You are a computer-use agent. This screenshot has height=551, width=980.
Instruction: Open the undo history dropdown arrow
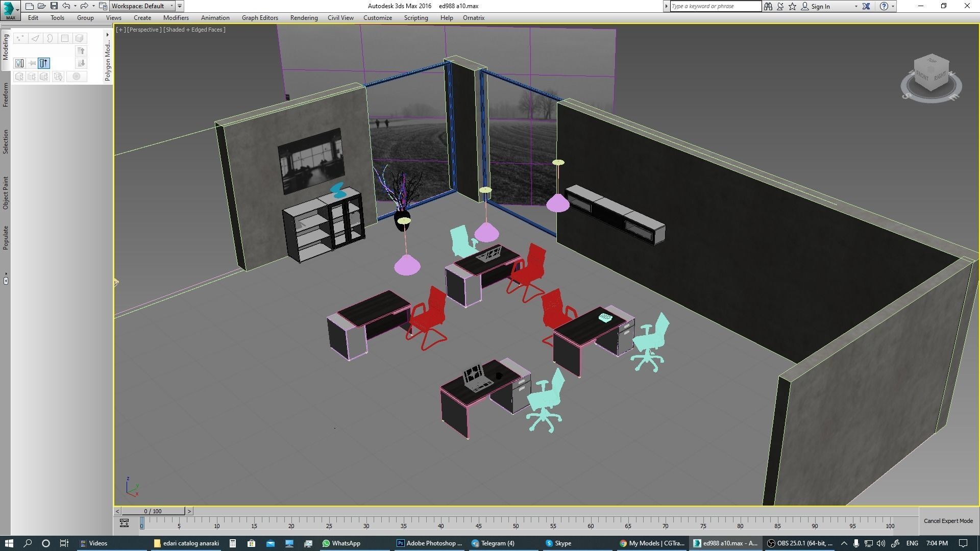(x=75, y=6)
